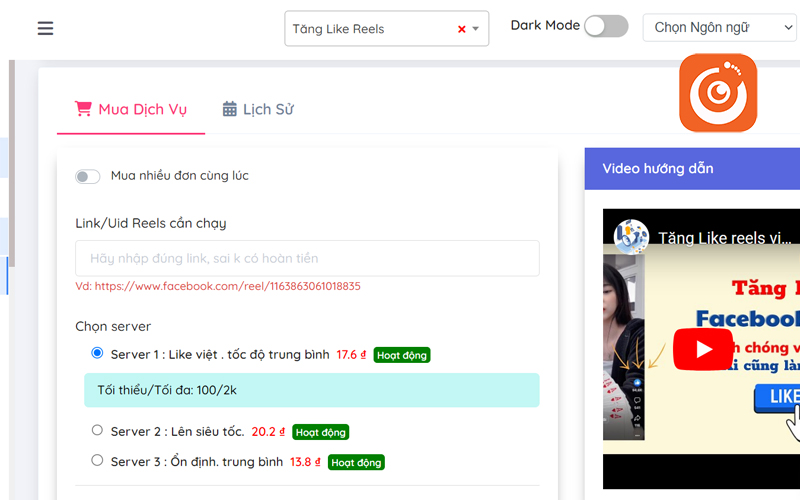Image resolution: width=800 pixels, height=500 pixels.
Task: Open the Chọn Ngôn ngữ language dropdown
Action: [x=721, y=28]
